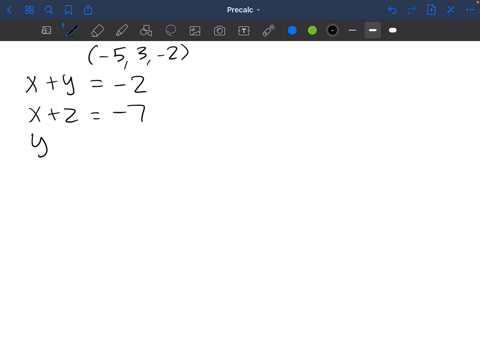Screen dimensions: 480x360
Task: Select the Eraser tool
Action: [x=97, y=30]
